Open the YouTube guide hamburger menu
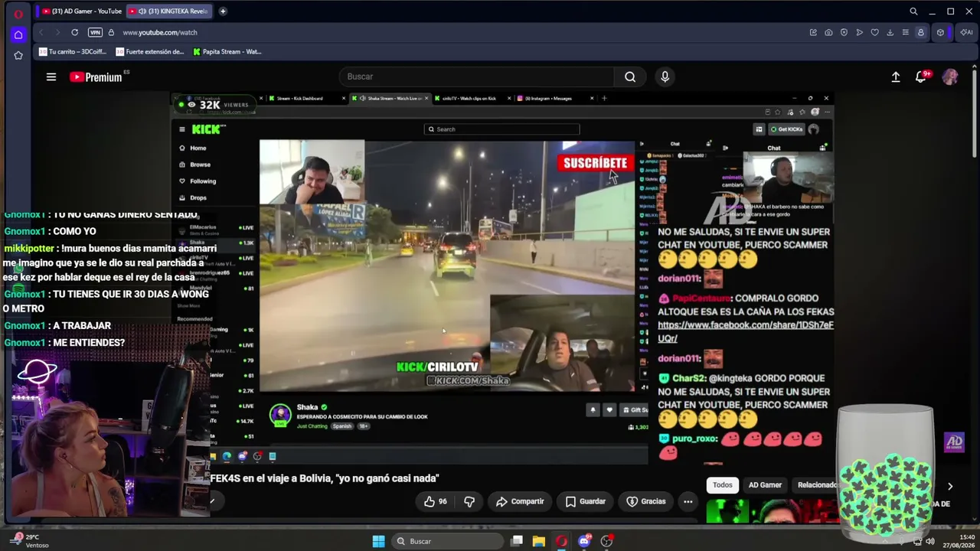 (51, 77)
